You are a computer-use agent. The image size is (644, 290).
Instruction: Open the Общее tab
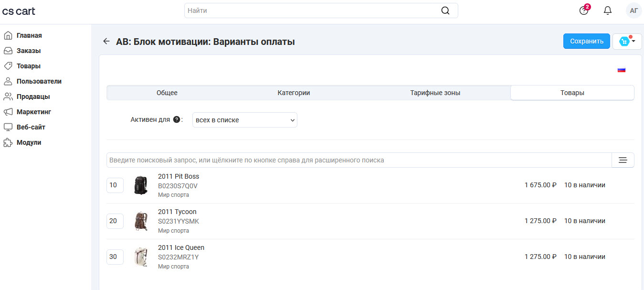167,93
